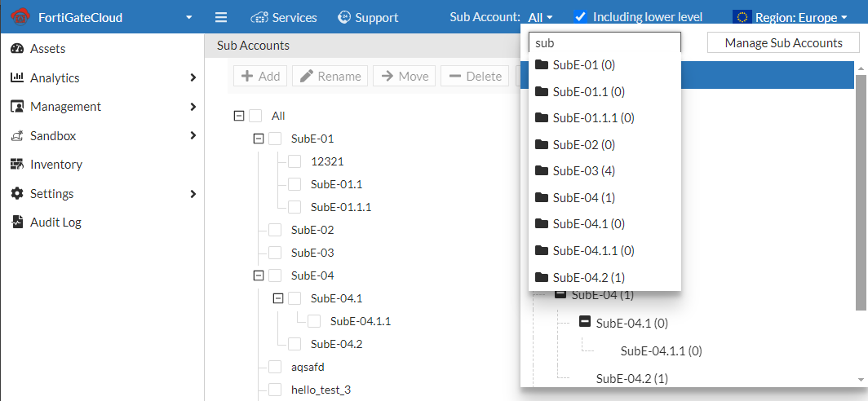This screenshot has height=401, width=868.
Task: Click the Manage Sub Accounts button
Action: 783,43
